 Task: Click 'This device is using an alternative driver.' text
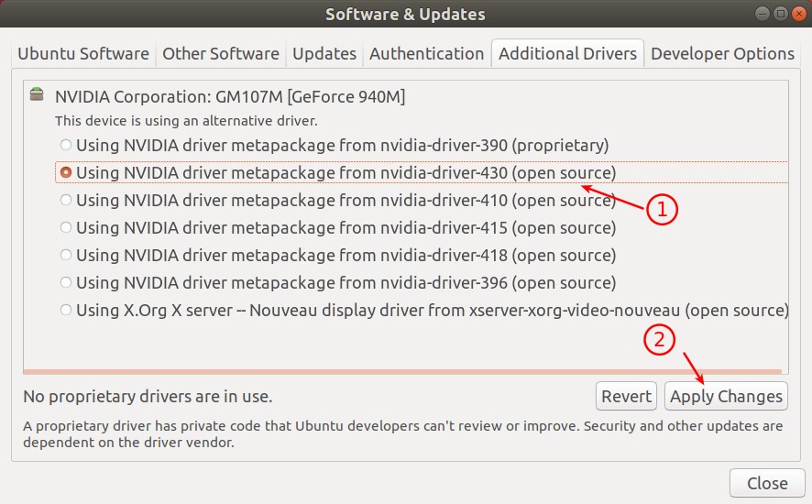coord(186,121)
